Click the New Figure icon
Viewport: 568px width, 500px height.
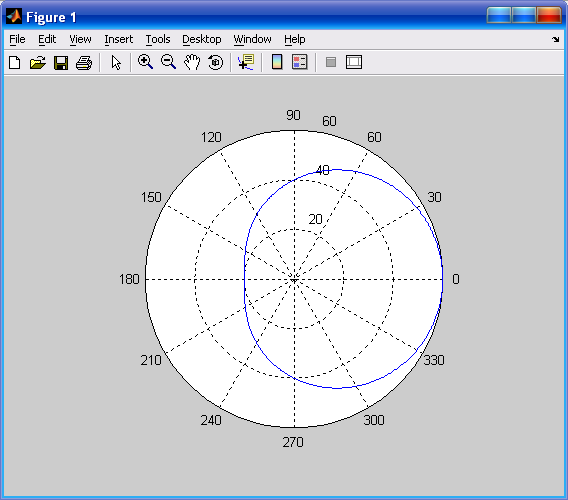pos(14,62)
